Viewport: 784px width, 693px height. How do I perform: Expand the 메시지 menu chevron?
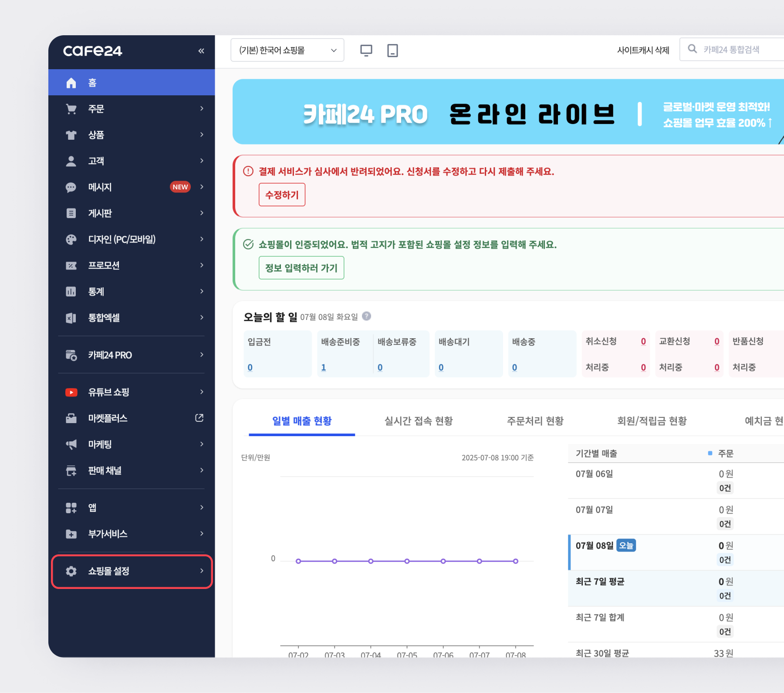tap(202, 187)
